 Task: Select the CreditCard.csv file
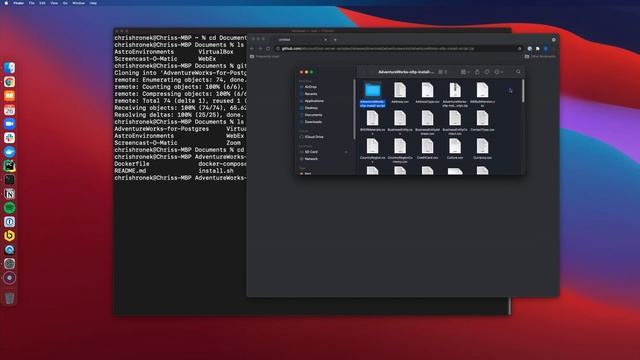[427, 149]
